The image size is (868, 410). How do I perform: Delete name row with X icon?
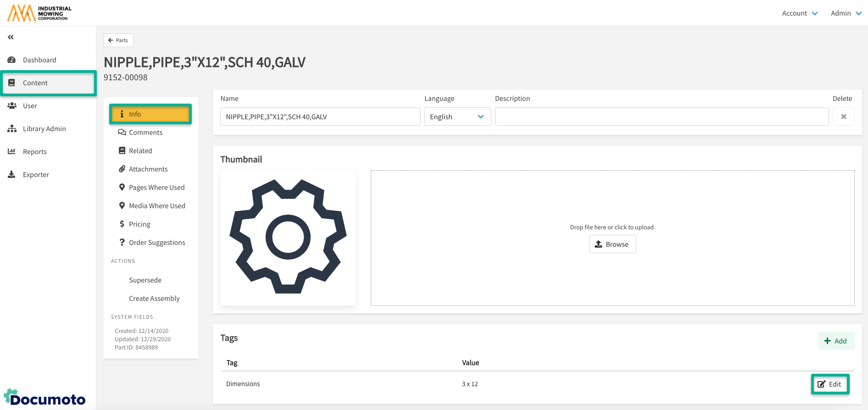coord(843,116)
